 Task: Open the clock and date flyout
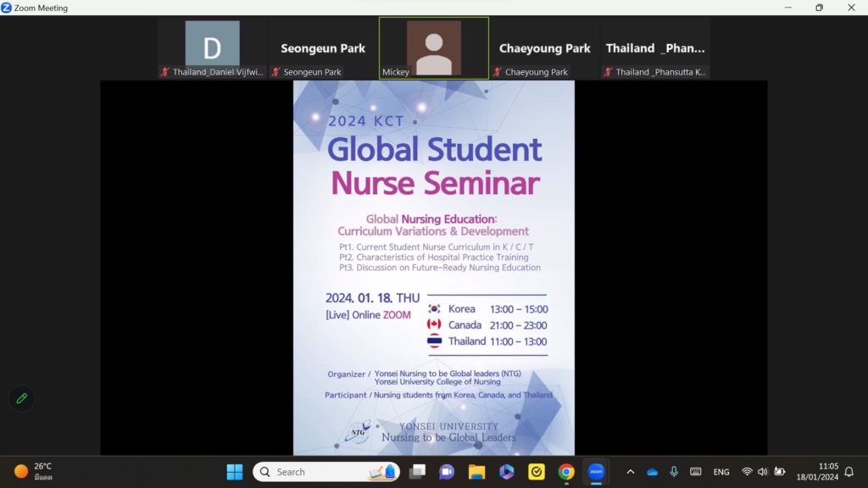coord(816,472)
